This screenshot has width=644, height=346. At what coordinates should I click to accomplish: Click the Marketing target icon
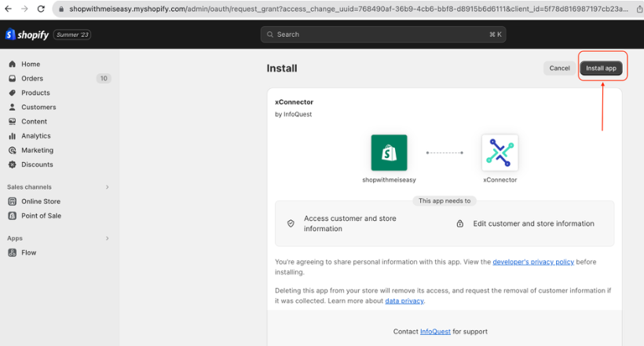tap(13, 150)
